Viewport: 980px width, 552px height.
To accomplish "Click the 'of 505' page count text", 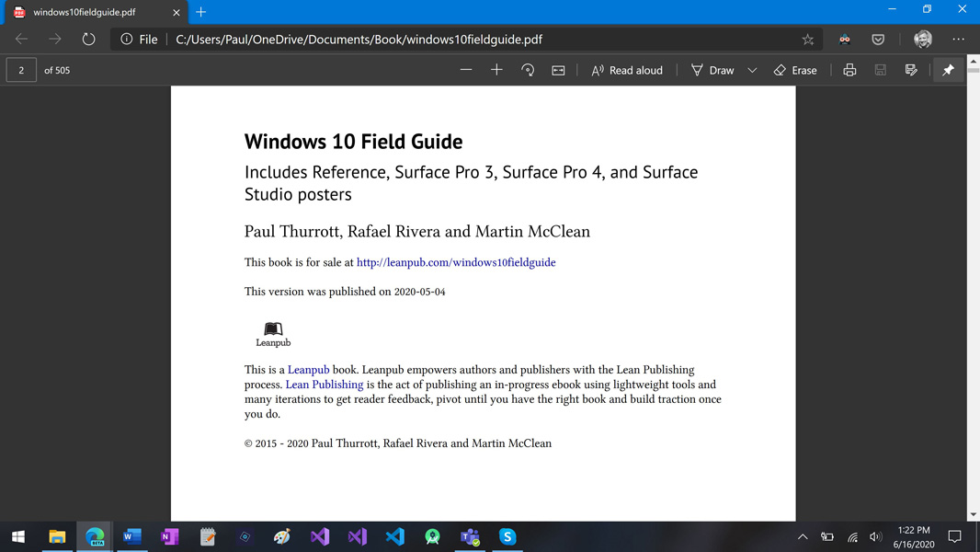I will click(57, 71).
